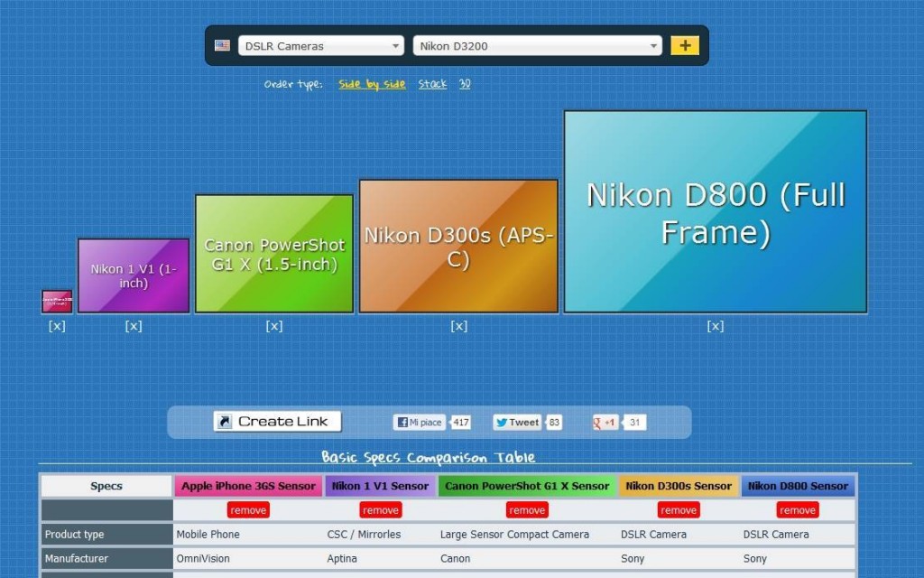924x578 pixels.
Task: Click the Canon PowerShot G1 X Sensor header
Action: pos(527,486)
